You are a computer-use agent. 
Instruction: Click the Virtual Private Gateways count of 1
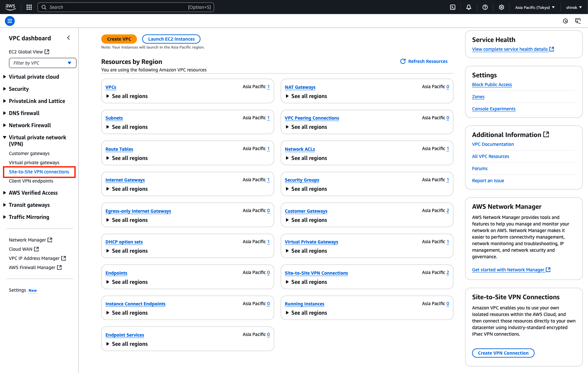click(448, 242)
